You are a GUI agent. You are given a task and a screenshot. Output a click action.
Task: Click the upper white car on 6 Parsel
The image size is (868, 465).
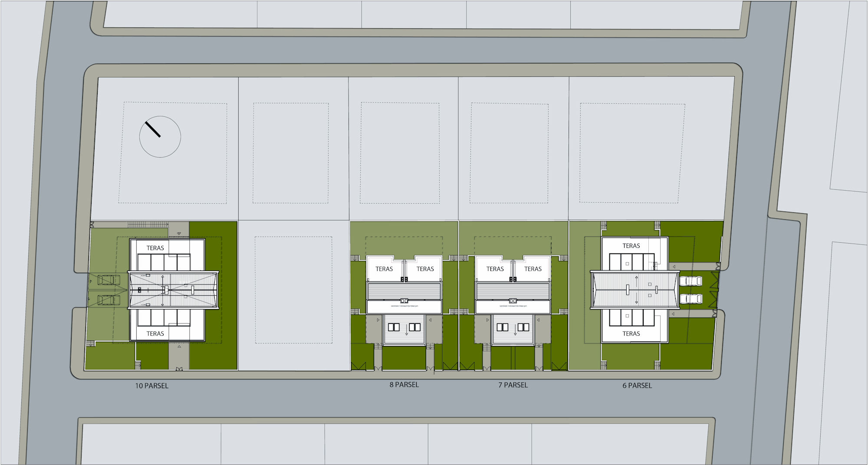[691, 281]
